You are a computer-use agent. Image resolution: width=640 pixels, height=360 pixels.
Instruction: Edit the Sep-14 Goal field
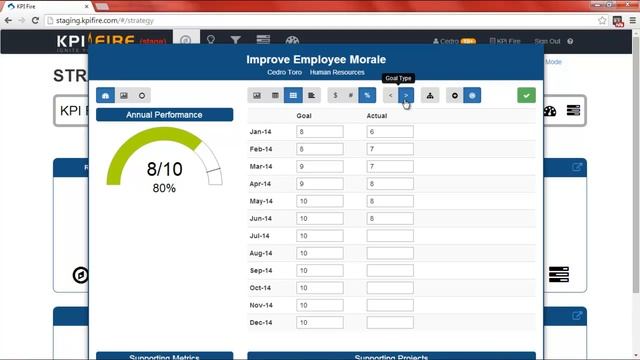pyautogui.click(x=320, y=270)
